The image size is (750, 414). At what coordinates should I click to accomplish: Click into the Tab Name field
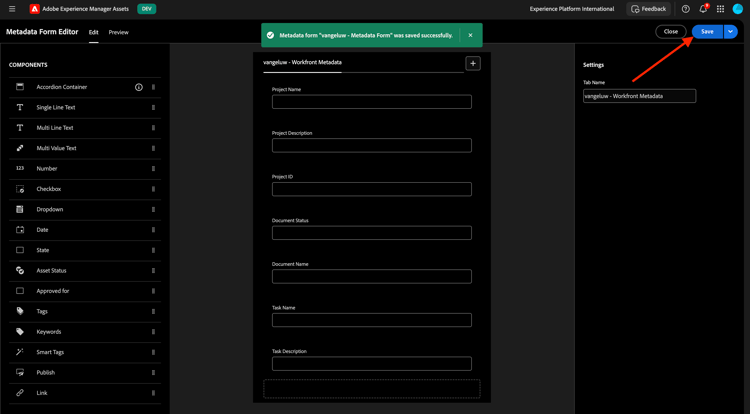[639, 96]
